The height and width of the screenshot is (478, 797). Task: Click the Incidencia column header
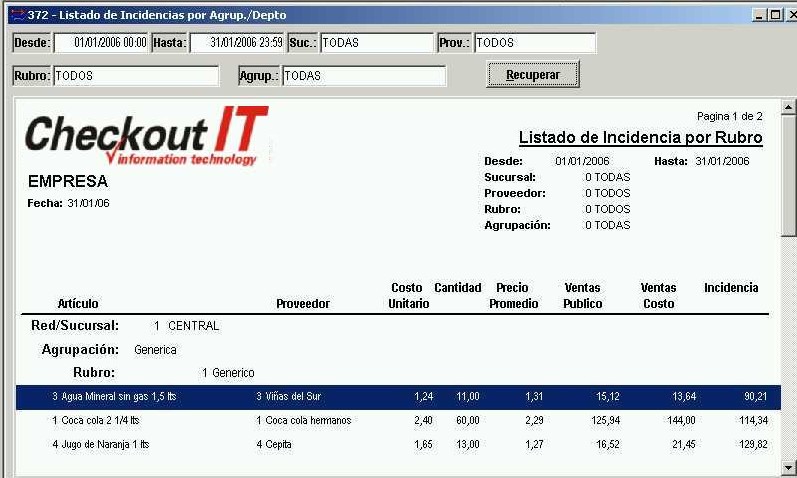coord(731,288)
